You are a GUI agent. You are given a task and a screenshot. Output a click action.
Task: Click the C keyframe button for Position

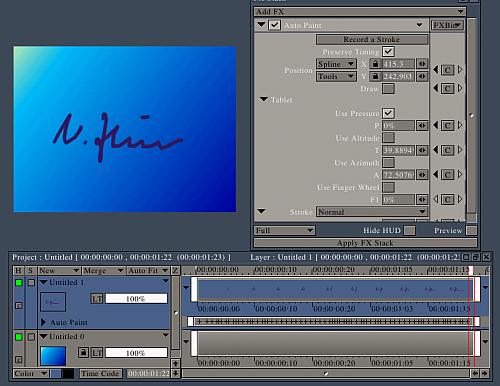[448, 70]
